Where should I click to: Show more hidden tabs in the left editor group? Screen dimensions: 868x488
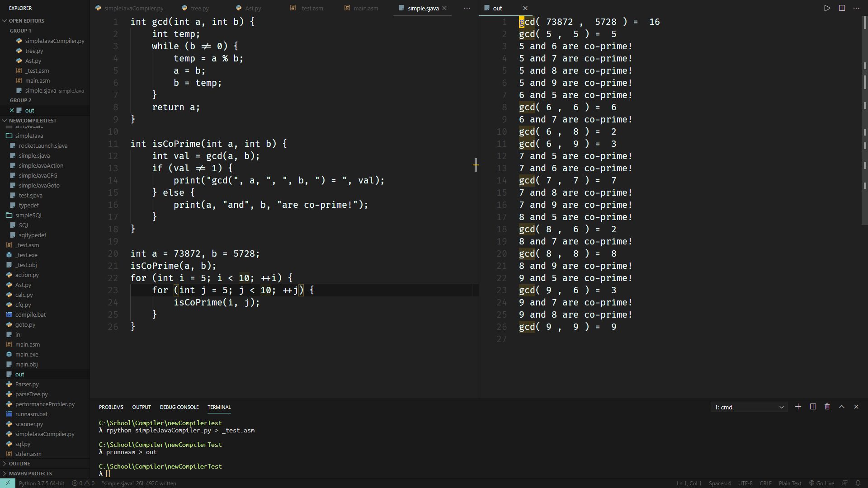[x=467, y=8]
